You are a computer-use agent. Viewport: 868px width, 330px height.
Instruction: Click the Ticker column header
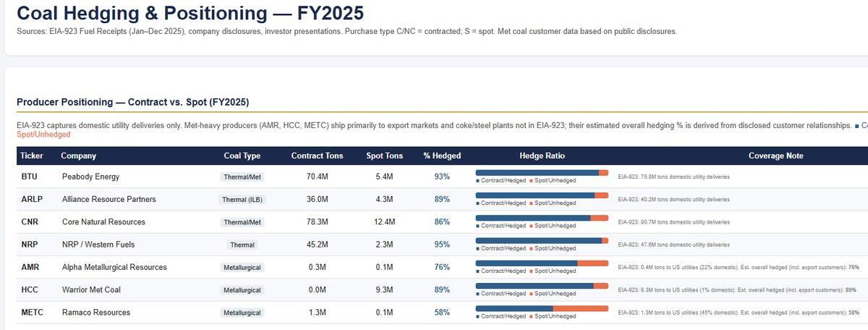pos(32,156)
